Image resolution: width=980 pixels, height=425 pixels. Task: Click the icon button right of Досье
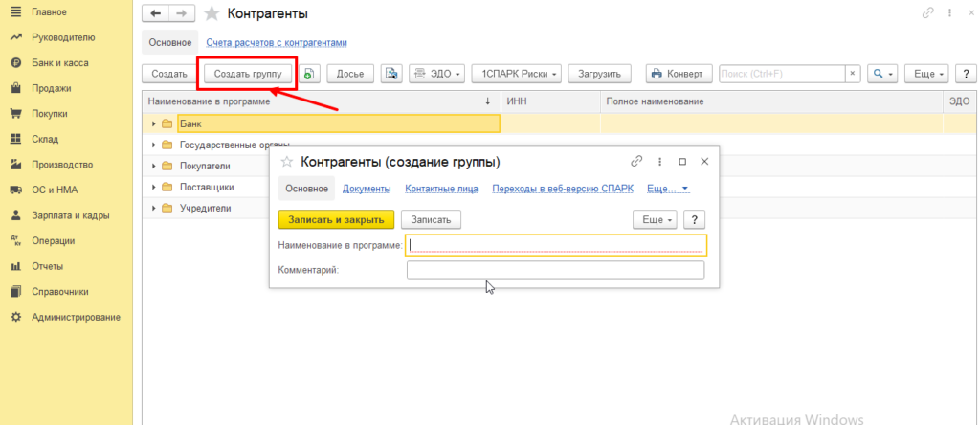(x=390, y=74)
